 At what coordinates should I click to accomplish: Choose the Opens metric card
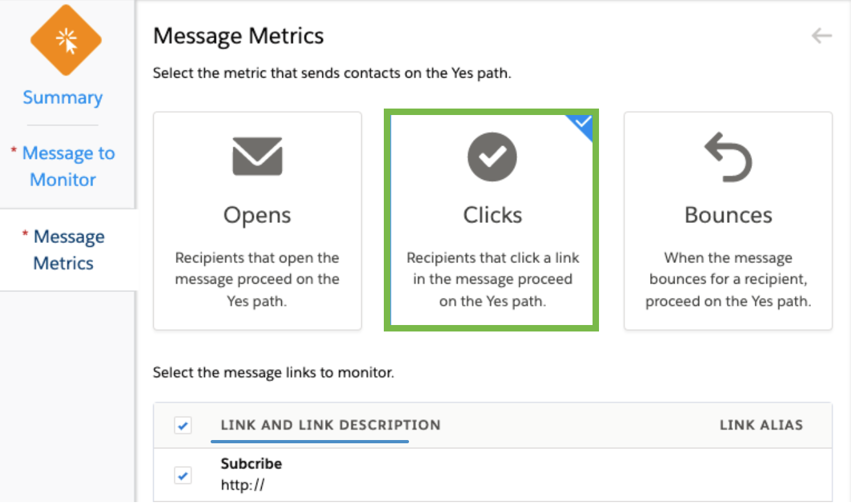257,221
